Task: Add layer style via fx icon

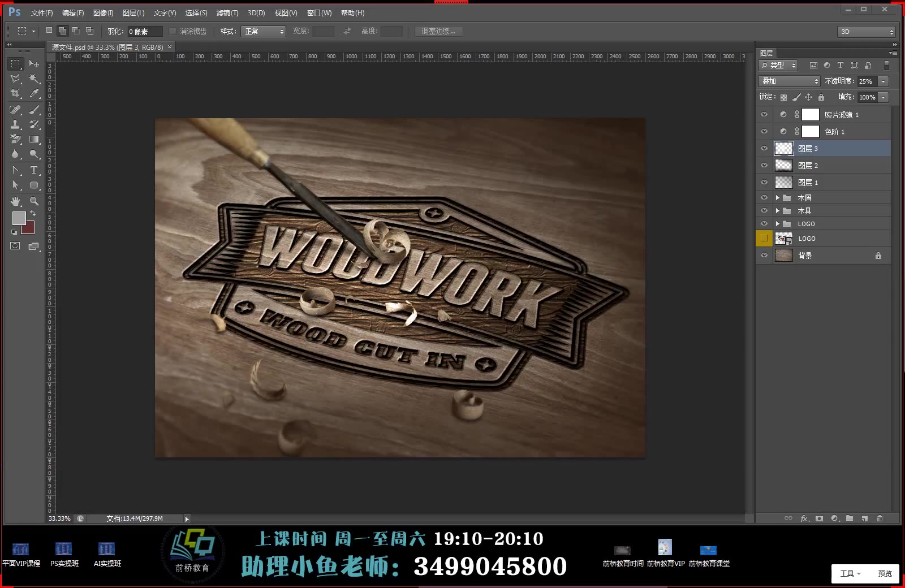Action: pos(804,518)
